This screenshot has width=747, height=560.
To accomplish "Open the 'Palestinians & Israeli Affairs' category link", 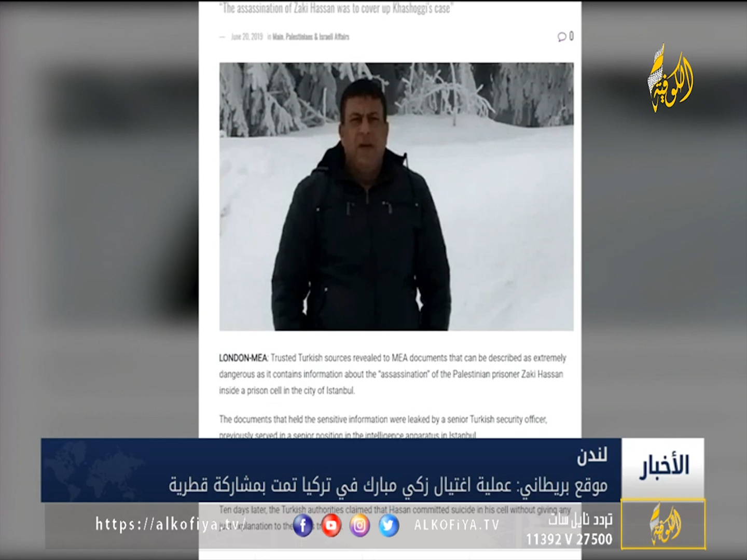I will pos(317,37).
